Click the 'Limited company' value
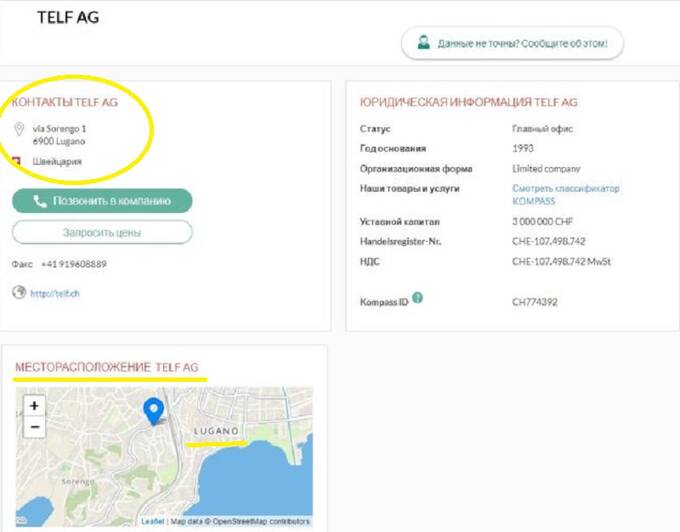The image size is (680, 532). pyautogui.click(x=546, y=169)
